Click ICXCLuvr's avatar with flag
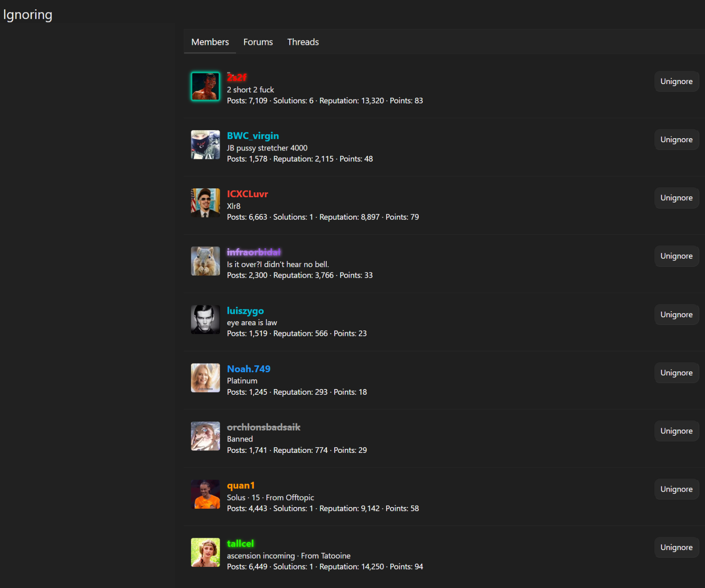705x588 pixels. pyautogui.click(x=205, y=203)
